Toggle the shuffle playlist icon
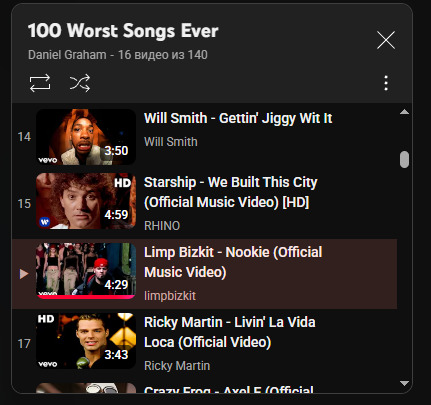Screen dimensions: 431x405 (80, 83)
